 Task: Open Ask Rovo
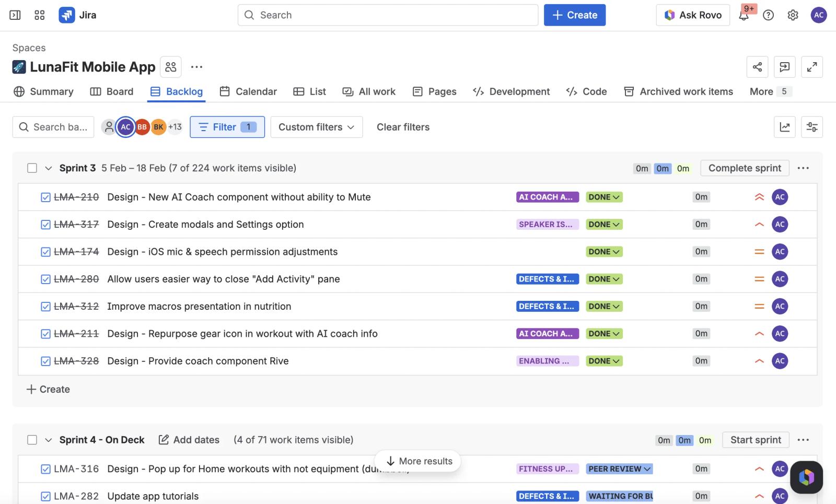click(x=693, y=15)
